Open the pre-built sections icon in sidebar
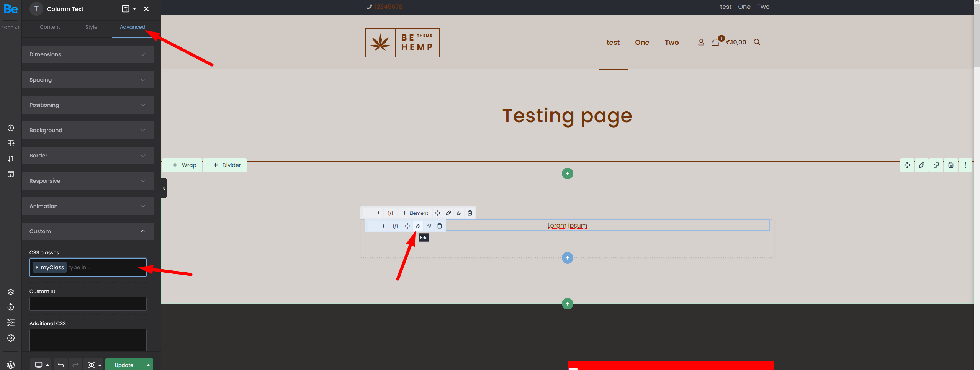This screenshot has height=370, width=980. point(11,143)
